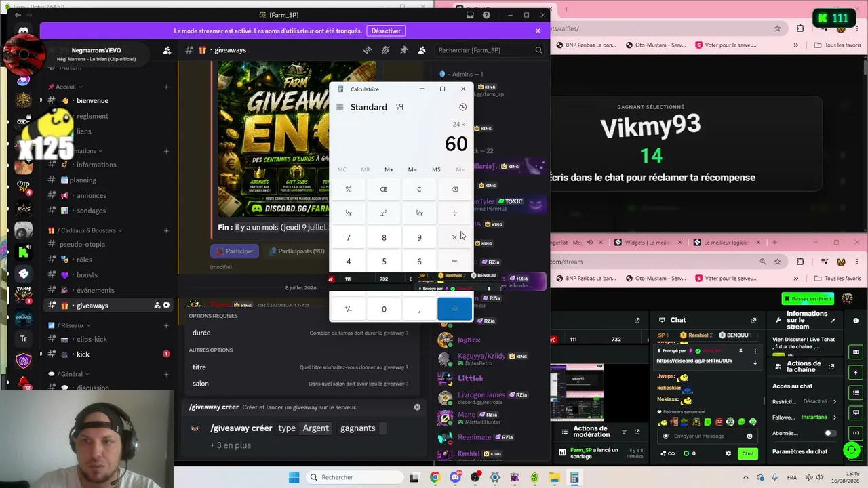Click the Désactiver streamer mode button
Screen dimensions: 868x488
[386, 30]
